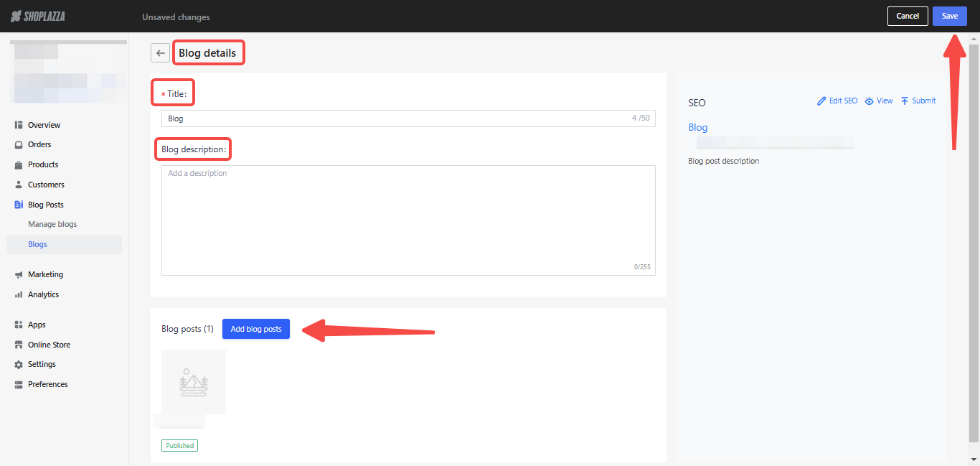Image resolution: width=980 pixels, height=466 pixels.
Task: Click the Published status badge
Action: click(x=179, y=445)
